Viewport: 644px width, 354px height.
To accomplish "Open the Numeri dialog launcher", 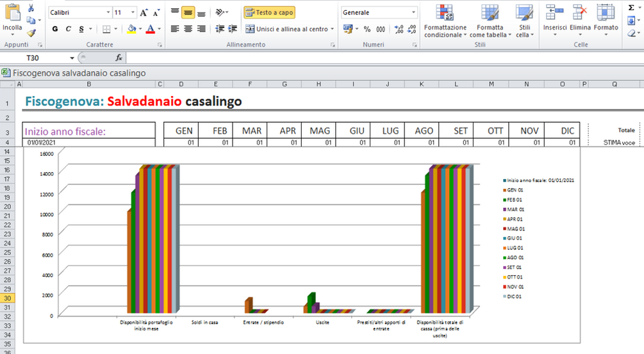I will 415,45.
